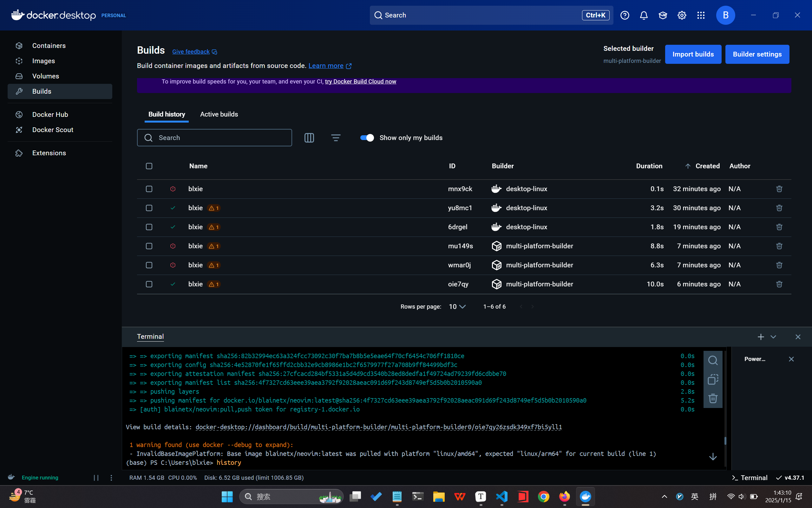
Task: Open the B user account avatar
Action: tap(725, 15)
